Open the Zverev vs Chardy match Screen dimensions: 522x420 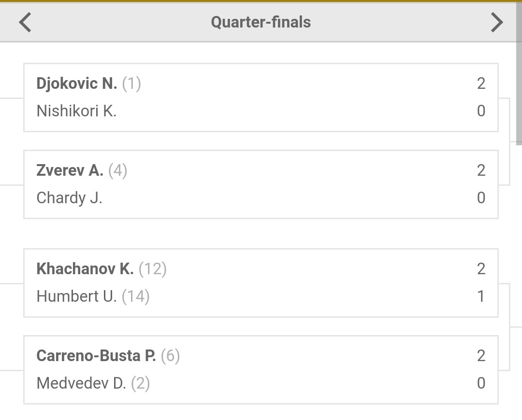pyautogui.click(x=261, y=184)
